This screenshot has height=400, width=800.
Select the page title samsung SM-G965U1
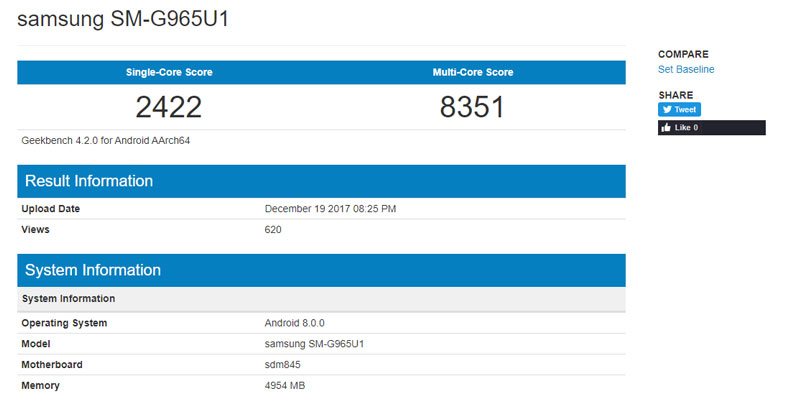[123, 19]
